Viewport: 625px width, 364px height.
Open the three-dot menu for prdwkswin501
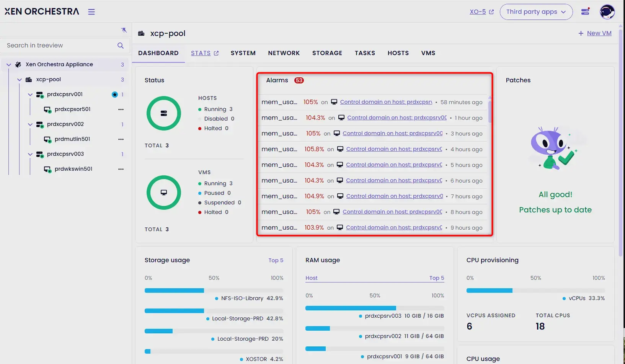tap(121, 169)
